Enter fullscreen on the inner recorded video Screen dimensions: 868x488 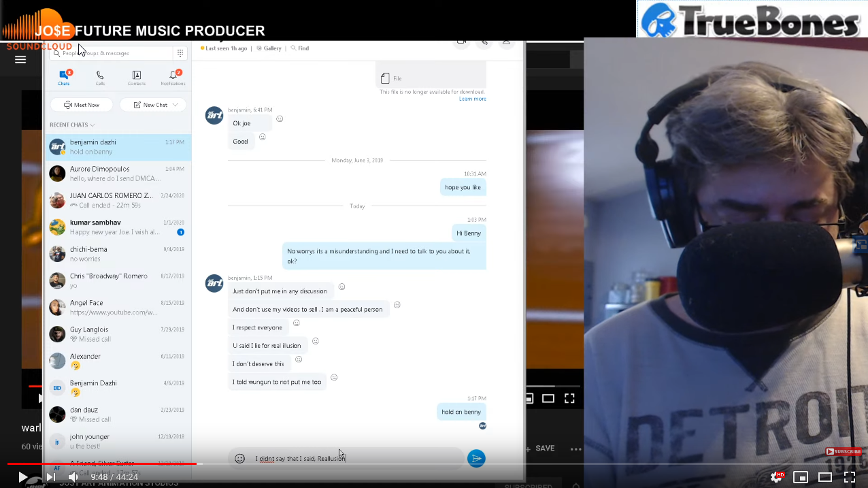coord(570,398)
